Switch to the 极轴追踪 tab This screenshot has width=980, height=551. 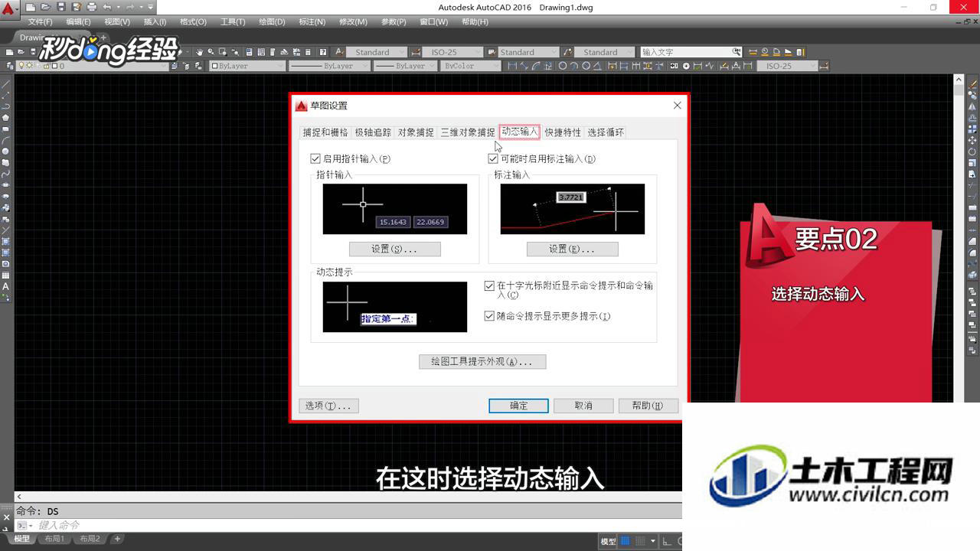(x=373, y=132)
